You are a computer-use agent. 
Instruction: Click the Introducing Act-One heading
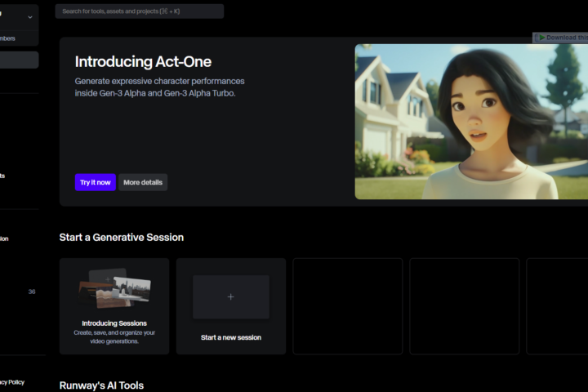(143, 62)
